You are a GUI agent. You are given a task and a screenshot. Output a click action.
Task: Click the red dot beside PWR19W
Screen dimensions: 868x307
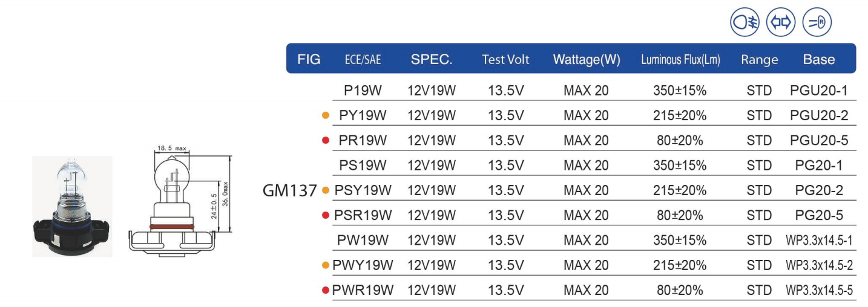326,290
